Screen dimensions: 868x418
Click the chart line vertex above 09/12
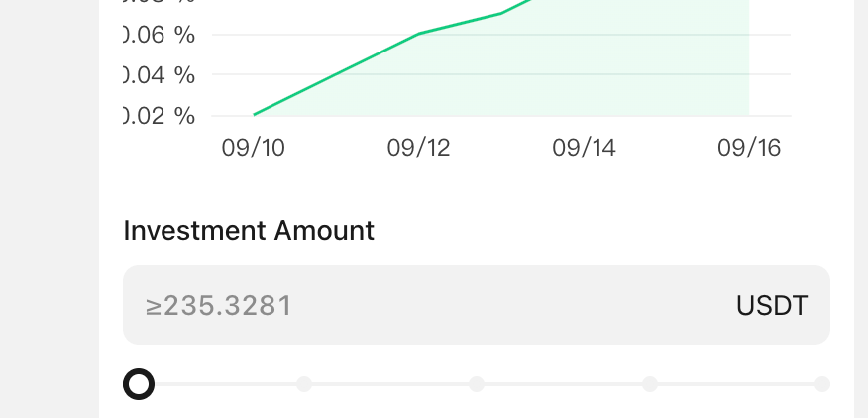pos(419,34)
